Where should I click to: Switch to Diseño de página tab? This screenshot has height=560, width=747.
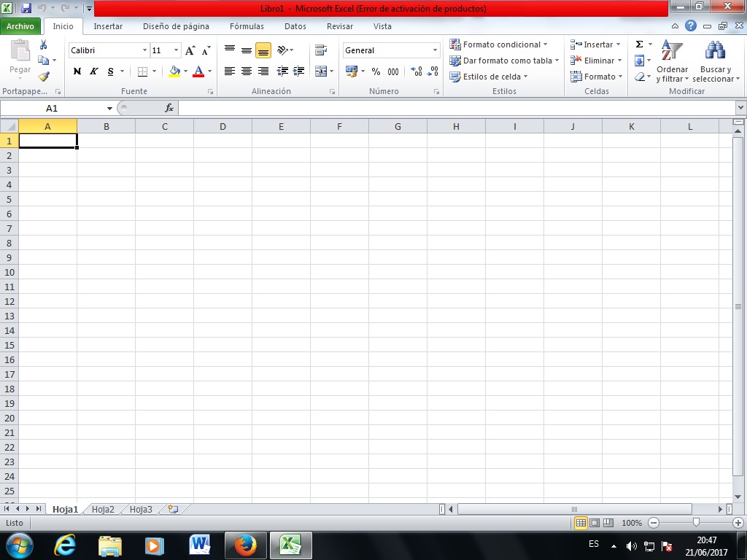176,26
